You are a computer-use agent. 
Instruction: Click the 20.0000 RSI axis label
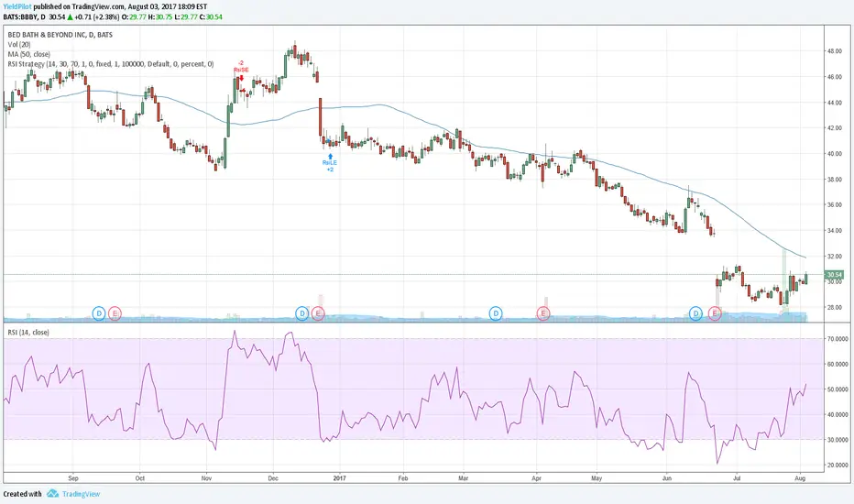pyautogui.click(x=838, y=466)
